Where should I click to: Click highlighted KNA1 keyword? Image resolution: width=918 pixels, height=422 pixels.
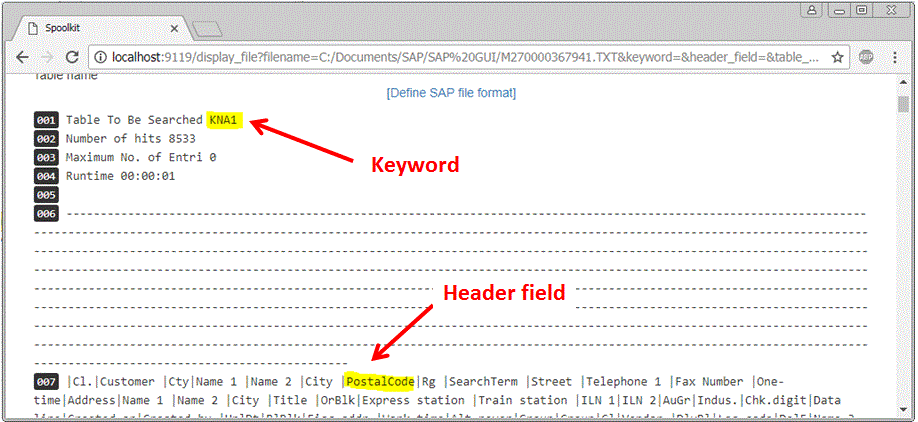pyautogui.click(x=223, y=120)
